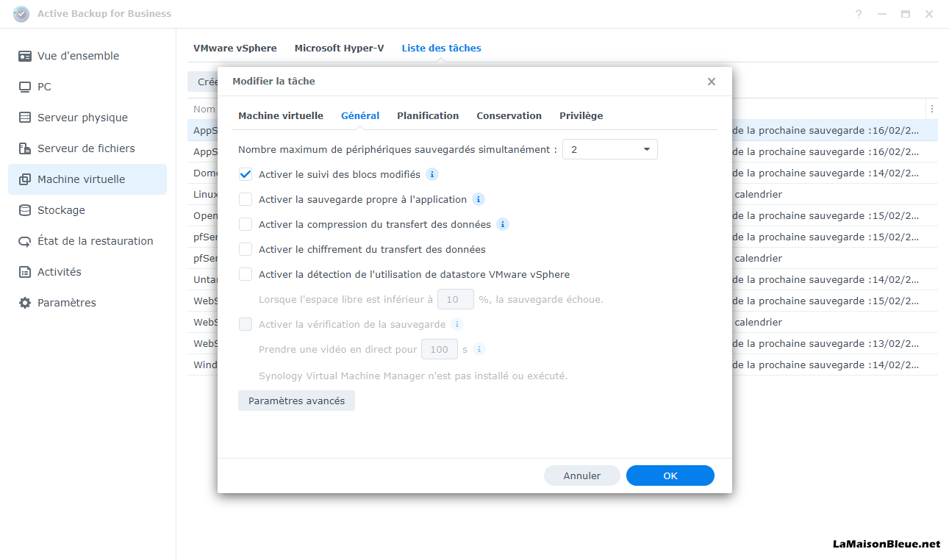Click the live video seconds field
The height and width of the screenshot is (560, 949).
pos(440,349)
